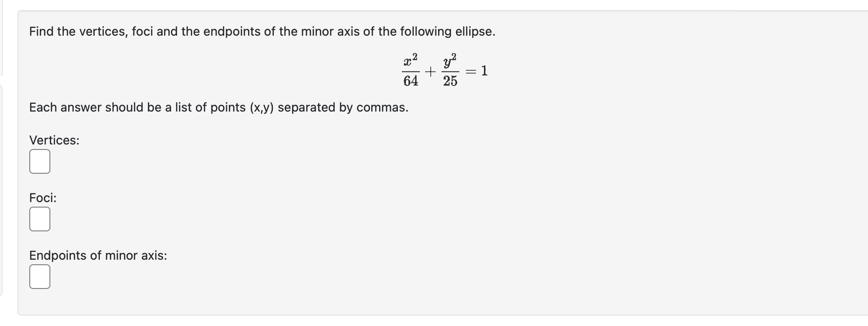This screenshot has width=868, height=326.
Task: Select the phrase (x,y) in the instructions
Action: click(262, 107)
